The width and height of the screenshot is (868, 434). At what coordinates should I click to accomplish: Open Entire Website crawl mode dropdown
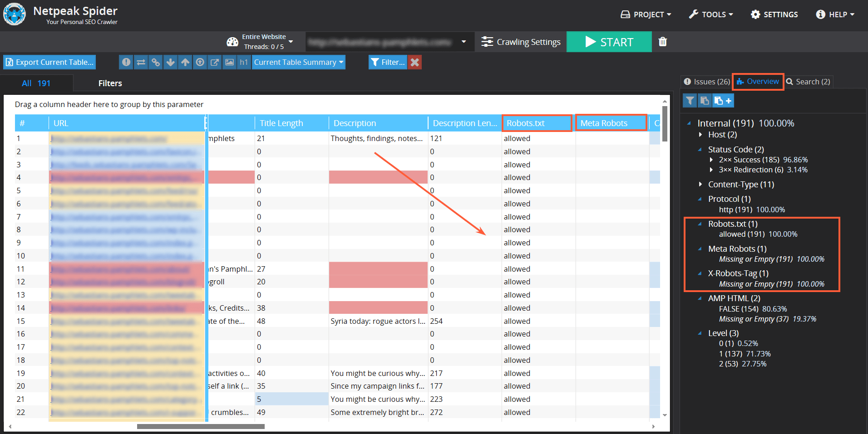[267, 42]
